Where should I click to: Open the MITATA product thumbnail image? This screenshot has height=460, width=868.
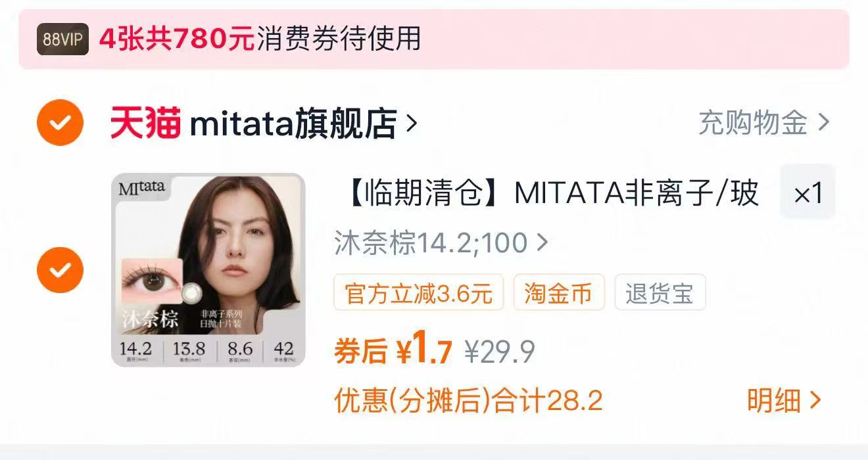[208, 269]
